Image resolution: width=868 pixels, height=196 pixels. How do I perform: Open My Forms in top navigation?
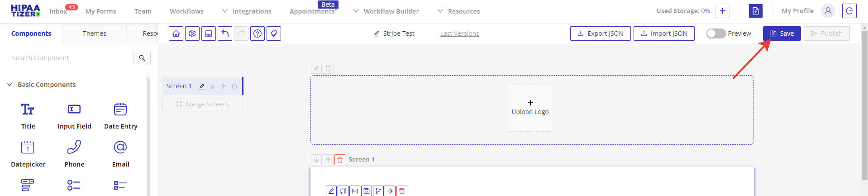click(100, 11)
